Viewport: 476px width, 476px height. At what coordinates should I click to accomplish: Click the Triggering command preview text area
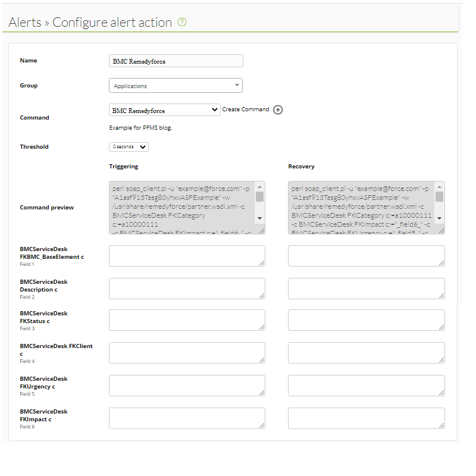pyautogui.click(x=182, y=208)
